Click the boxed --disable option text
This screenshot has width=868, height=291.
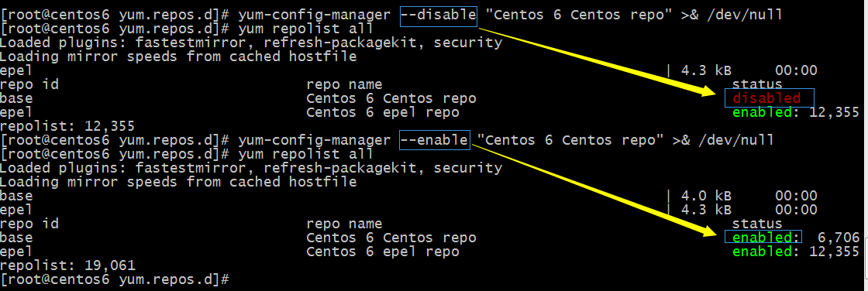pos(438,15)
